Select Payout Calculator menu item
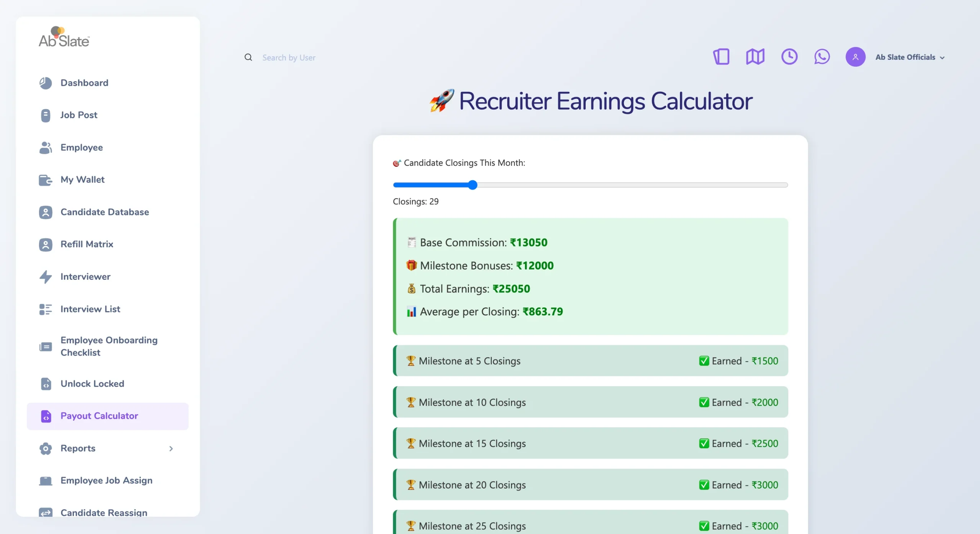Image resolution: width=980 pixels, height=534 pixels. click(99, 416)
